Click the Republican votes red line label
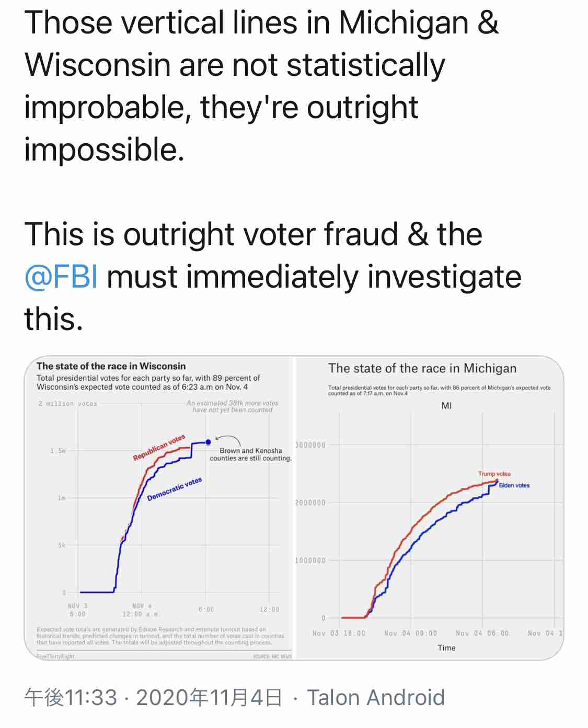The width and height of the screenshot is (588, 728). [x=159, y=448]
